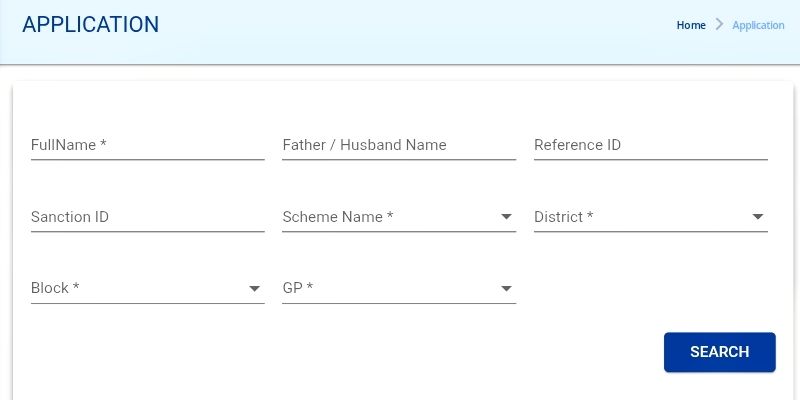800x400 pixels.
Task: Click the Scheme Name dropdown arrow icon
Action: tap(506, 217)
